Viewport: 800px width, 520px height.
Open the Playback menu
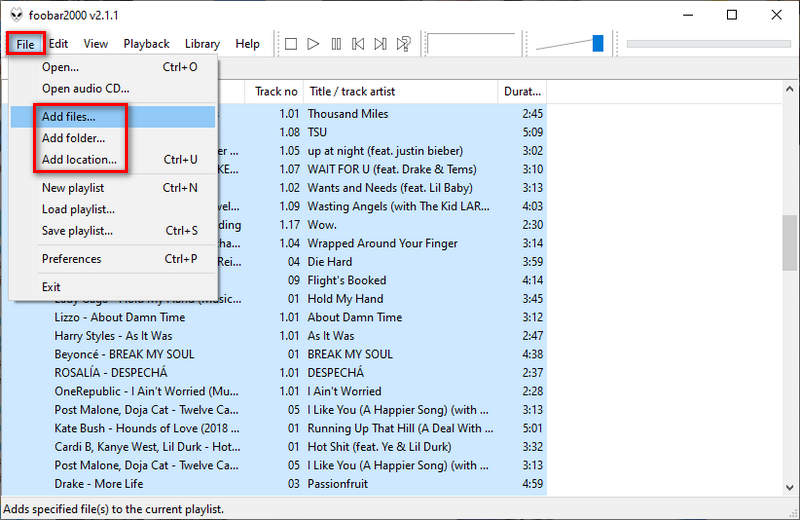[x=146, y=44]
